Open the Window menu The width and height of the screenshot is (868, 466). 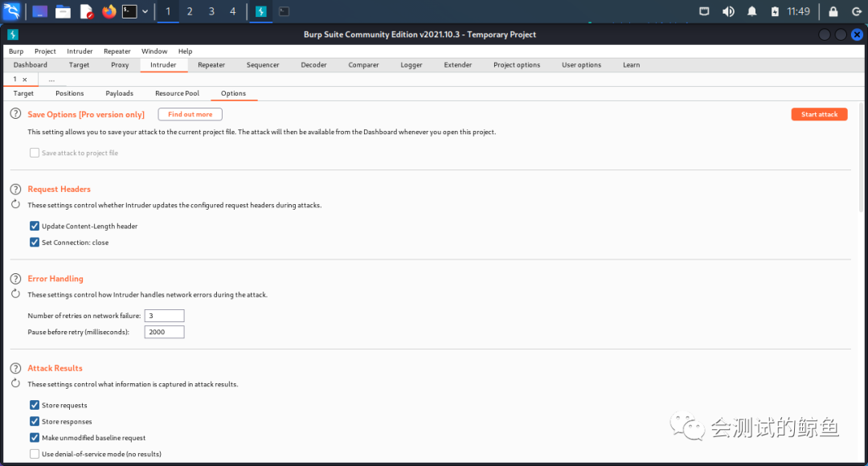point(154,51)
